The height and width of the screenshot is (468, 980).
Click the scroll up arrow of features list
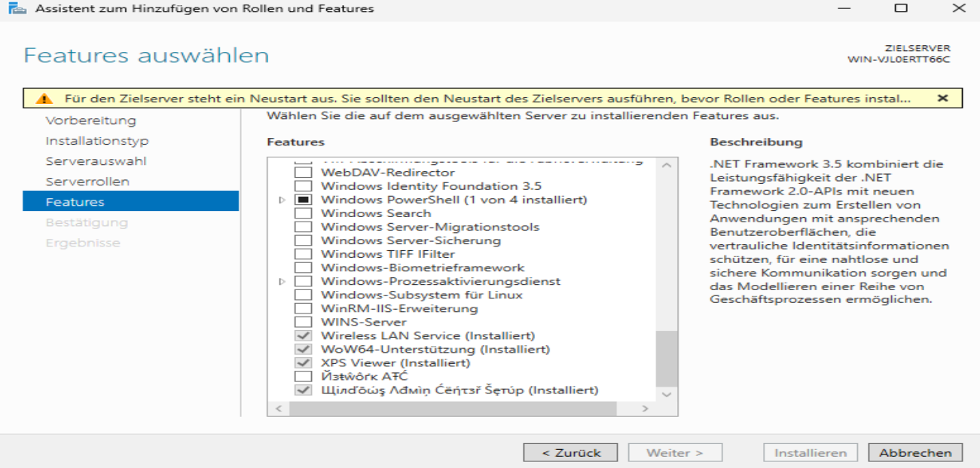[667, 165]
